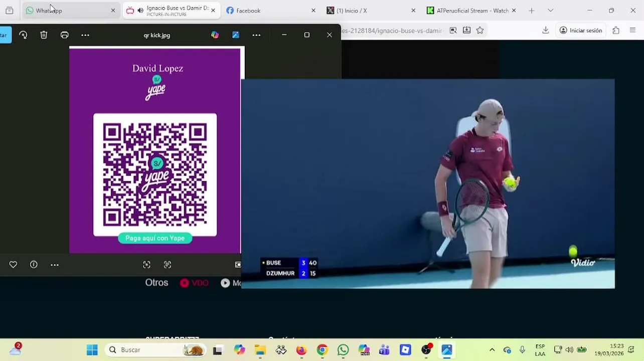Screen dimensions: 644x361
Task: Switch to the WhatsApp browser tab
Action: point(70,11)
